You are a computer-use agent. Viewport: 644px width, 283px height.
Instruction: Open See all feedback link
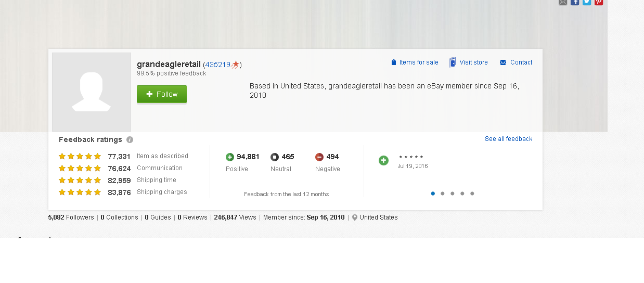509,139
